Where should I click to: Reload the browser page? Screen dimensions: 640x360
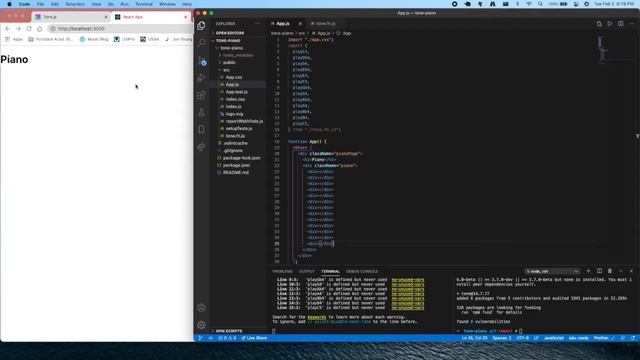(x=29, y=29)
